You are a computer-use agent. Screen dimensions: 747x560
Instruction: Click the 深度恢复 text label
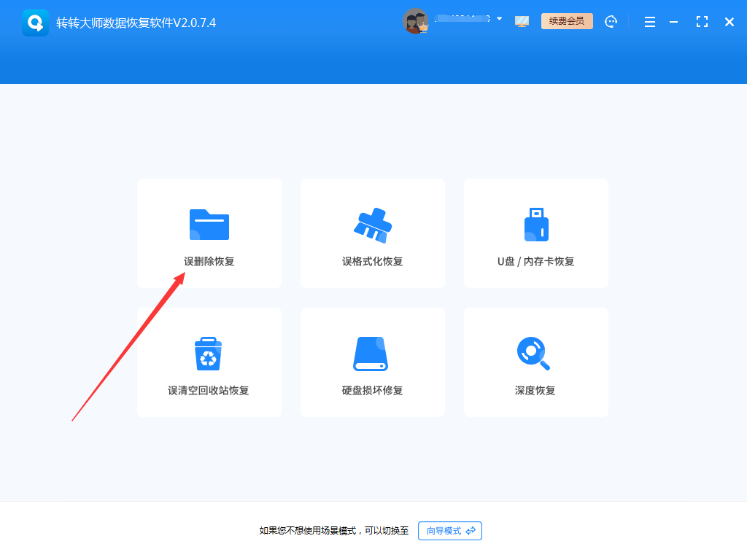pyautogui.click(x=535, y=389)
